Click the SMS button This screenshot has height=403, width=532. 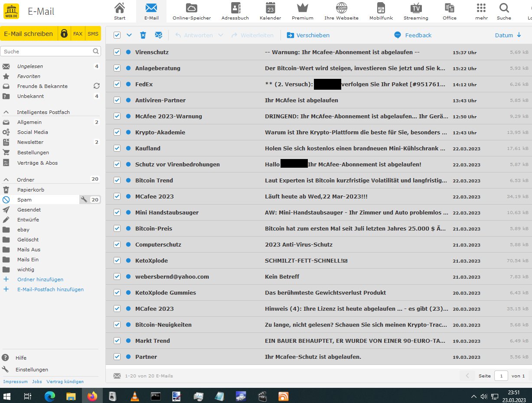(x=93, y=34)
